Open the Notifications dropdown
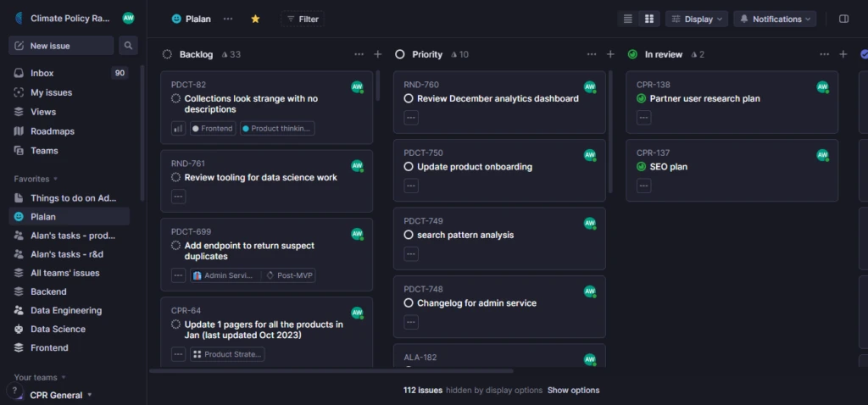The image size is (868, 405). tap(775, 19)
